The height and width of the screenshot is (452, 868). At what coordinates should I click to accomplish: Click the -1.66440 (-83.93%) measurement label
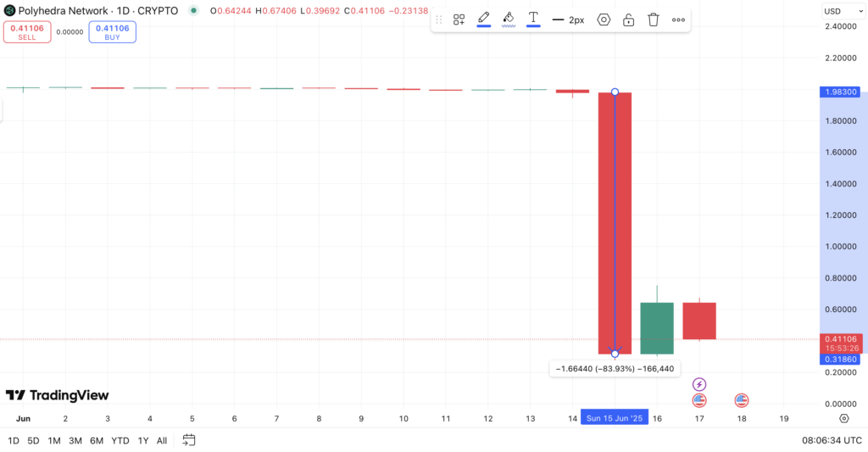tap(615, 369)
